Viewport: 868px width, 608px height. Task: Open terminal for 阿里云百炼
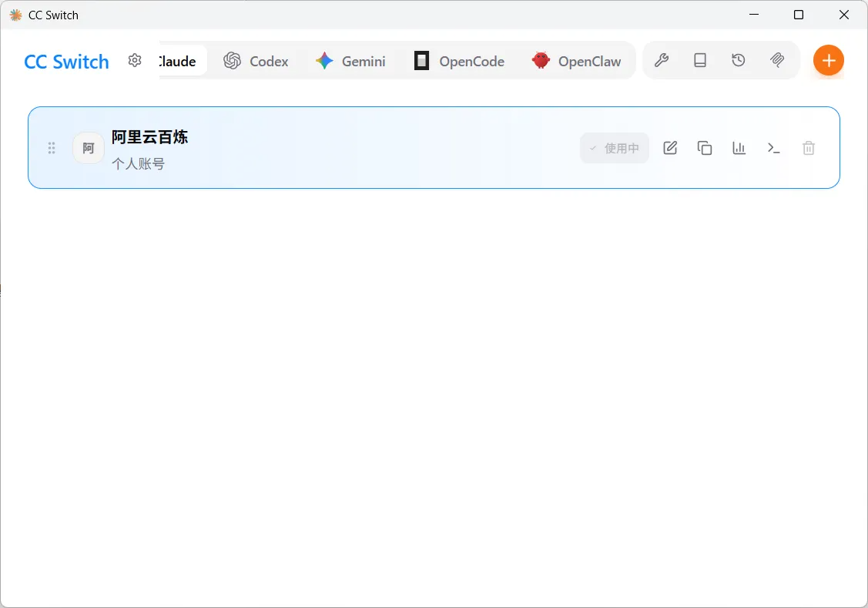tap(774, 148)
